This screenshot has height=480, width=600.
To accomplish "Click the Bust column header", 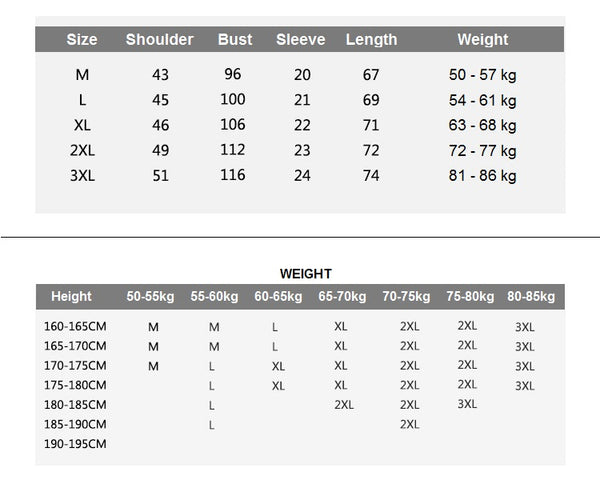I will click(x=235, y=40).
